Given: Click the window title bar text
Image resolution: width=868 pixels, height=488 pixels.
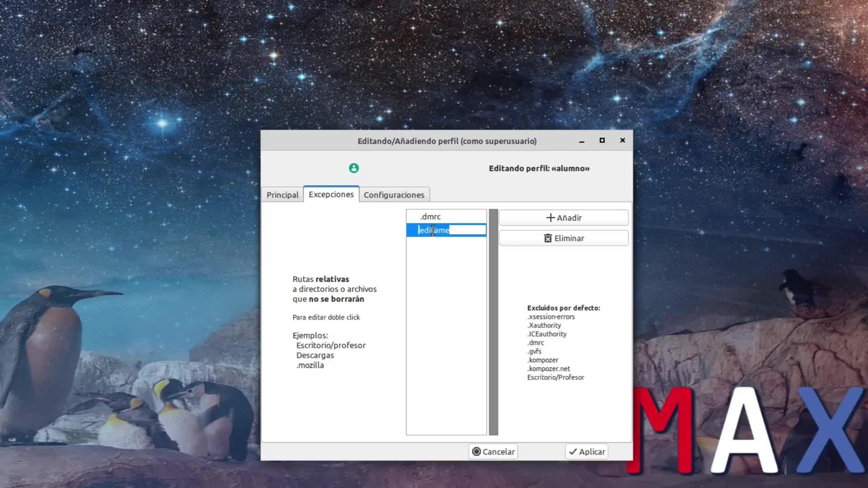Looking at the screenshot, I should pyautogui.click(x=447, y=141).
